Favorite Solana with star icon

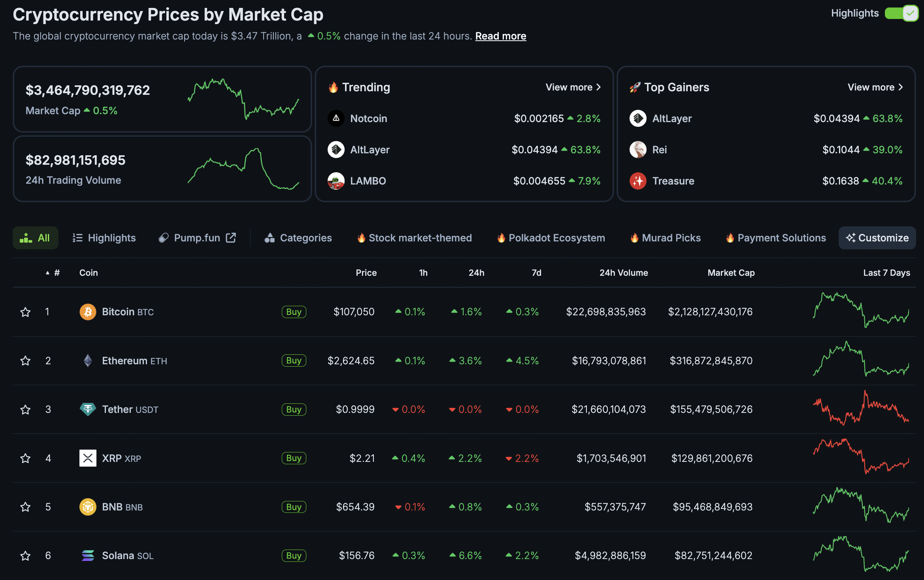point(25,556)
